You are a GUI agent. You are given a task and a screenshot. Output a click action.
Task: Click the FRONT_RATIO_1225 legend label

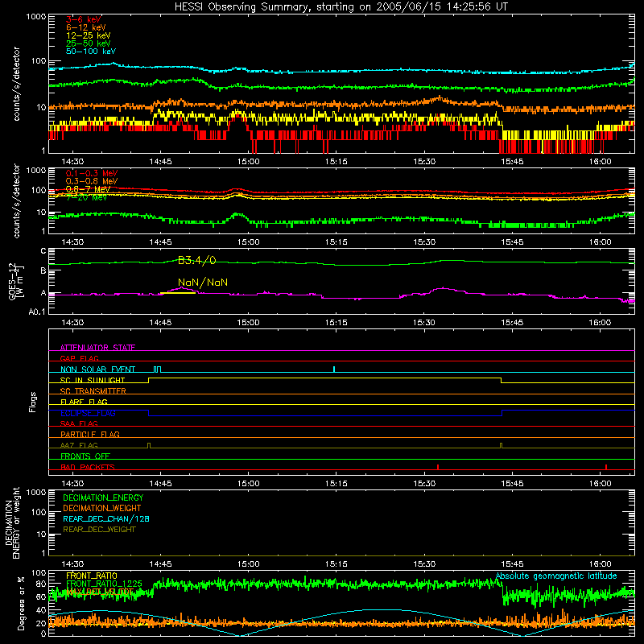pos(104,584)
